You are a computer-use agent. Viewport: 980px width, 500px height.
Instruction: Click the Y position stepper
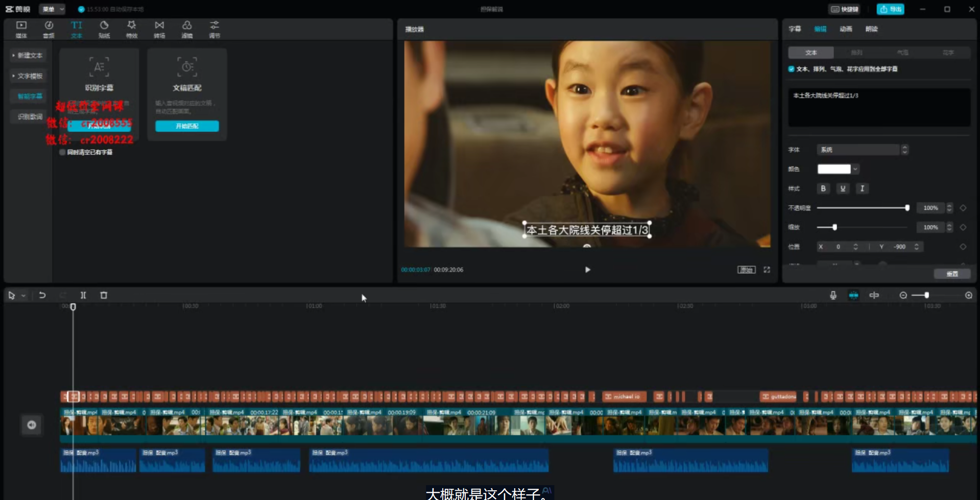tap(917, 247)
